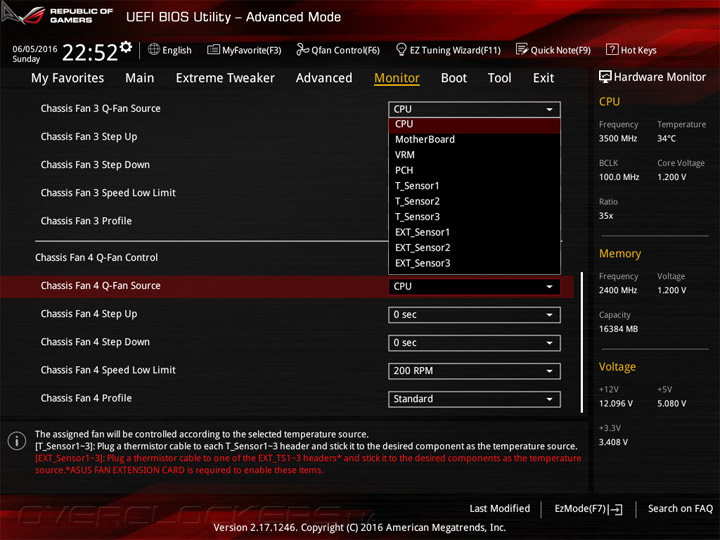Switch to My Favorites tab
Viewport: 720px width, 540px height.
[68, 78]
